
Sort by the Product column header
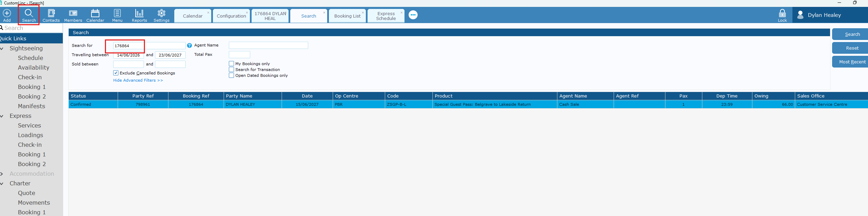[x=495, y=96]
